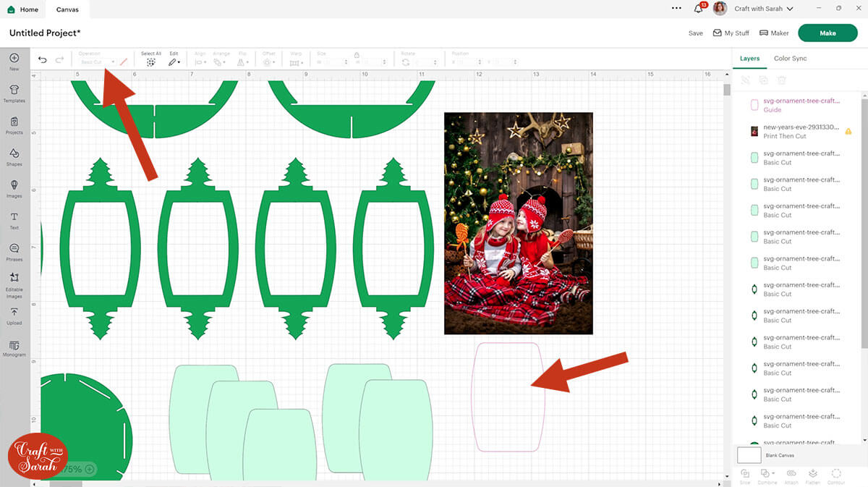
Task: Open the Phrases panel
Action: click(14, 252)
